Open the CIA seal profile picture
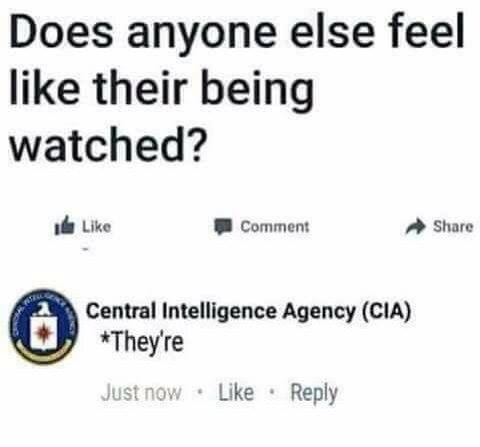Image resolution: width=480 pixels, height=447 pixels. [x=44, y=326]
